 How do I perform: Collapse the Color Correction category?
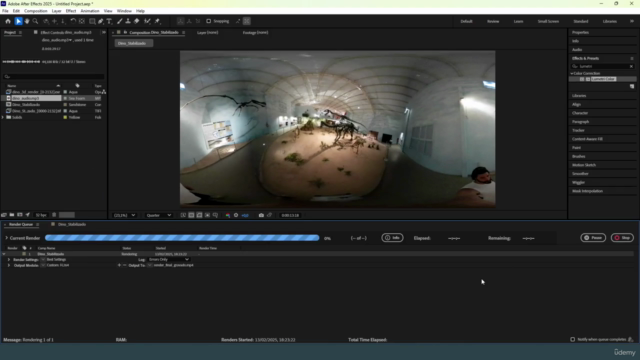click(572, 73)
